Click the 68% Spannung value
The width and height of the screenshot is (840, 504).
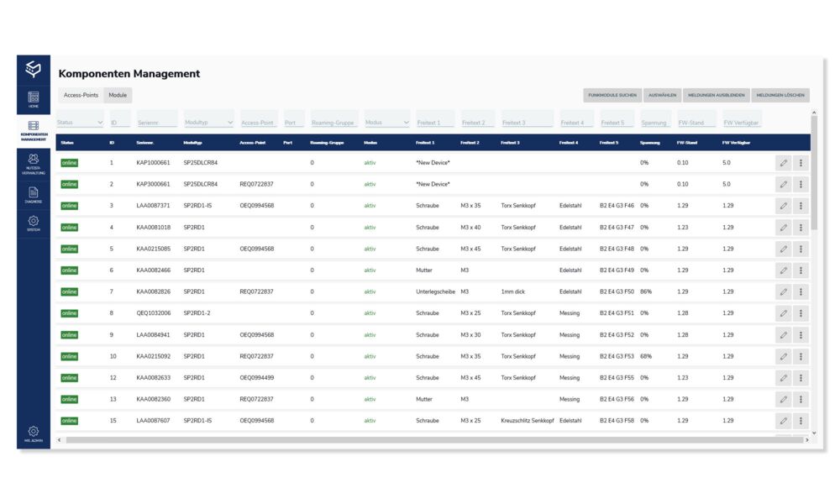[646, 357]
